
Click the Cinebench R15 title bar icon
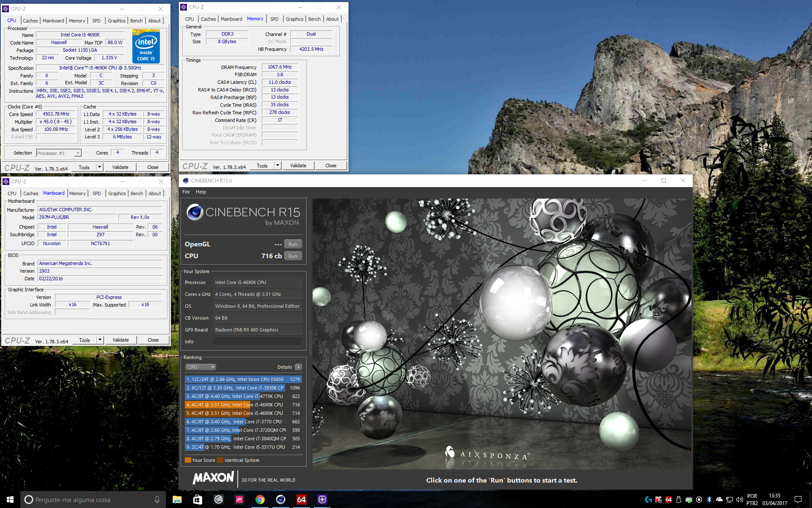pos(186,180)
